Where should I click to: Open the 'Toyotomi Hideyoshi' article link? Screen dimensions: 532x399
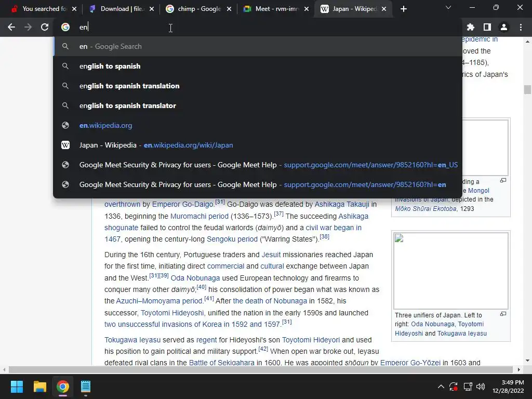(172, 313)
